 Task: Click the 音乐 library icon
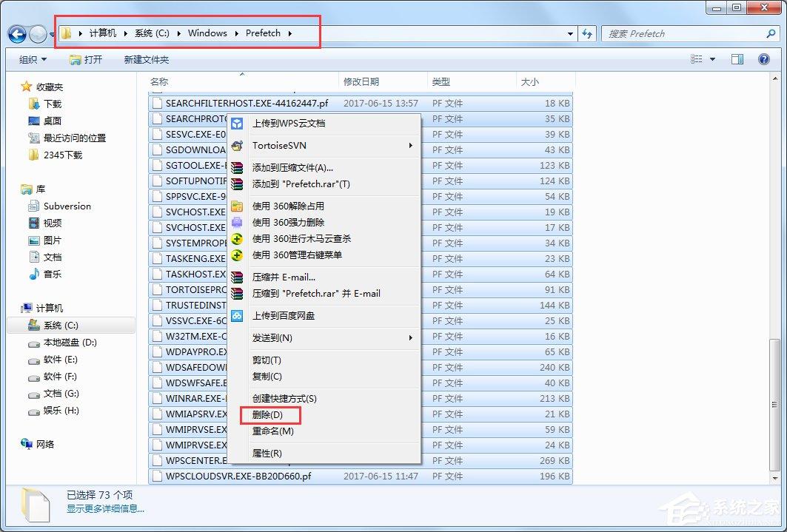(34, 275)
